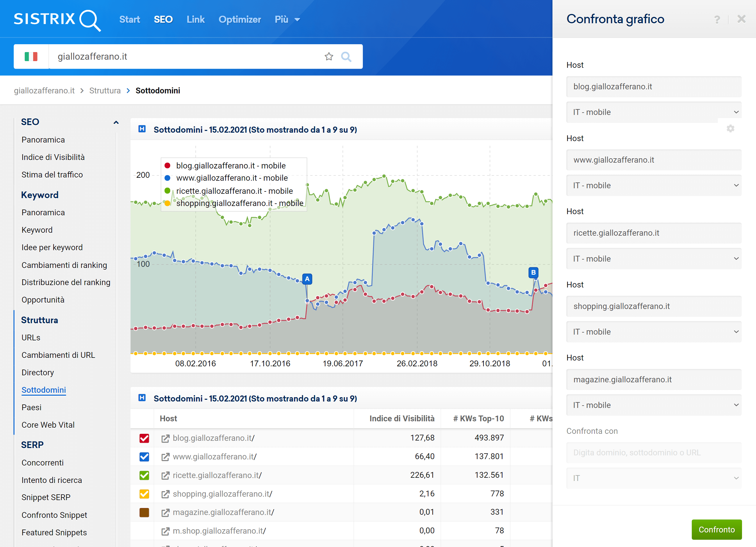Click the Confronta con domain input
This screenshot has height=547, width=756.
(653, 453)
